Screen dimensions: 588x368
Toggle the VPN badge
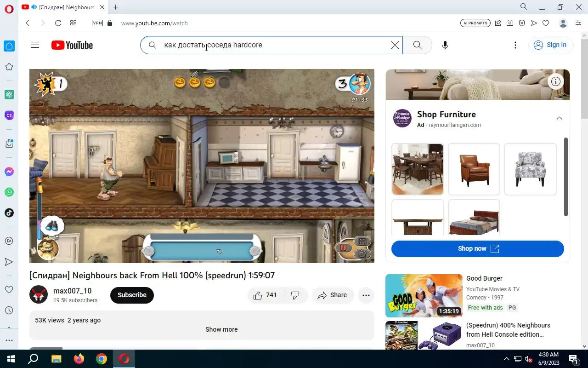[97, 23]
